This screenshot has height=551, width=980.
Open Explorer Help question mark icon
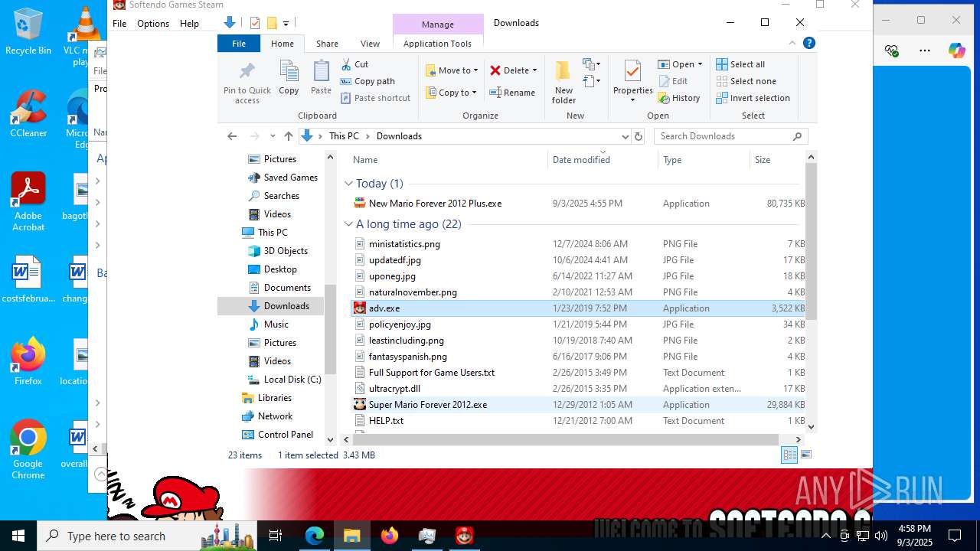(809, 43)
